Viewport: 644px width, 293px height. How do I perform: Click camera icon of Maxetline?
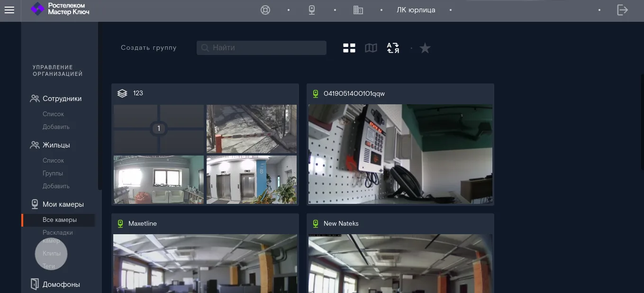120,224
